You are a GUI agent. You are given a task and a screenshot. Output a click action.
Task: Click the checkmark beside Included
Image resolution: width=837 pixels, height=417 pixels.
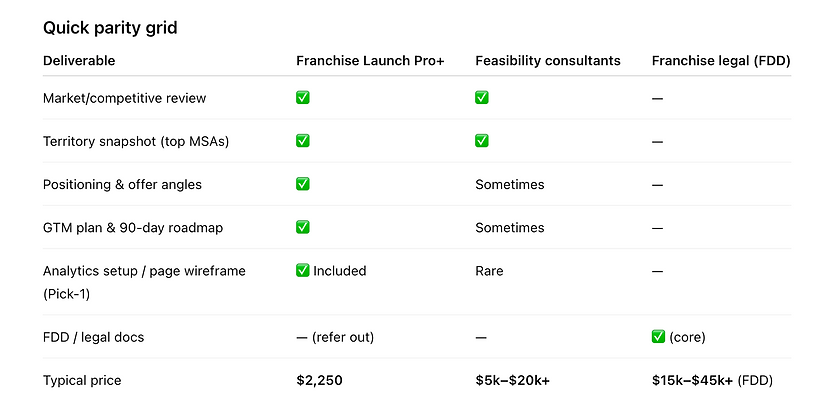click(x=303, y=271)
